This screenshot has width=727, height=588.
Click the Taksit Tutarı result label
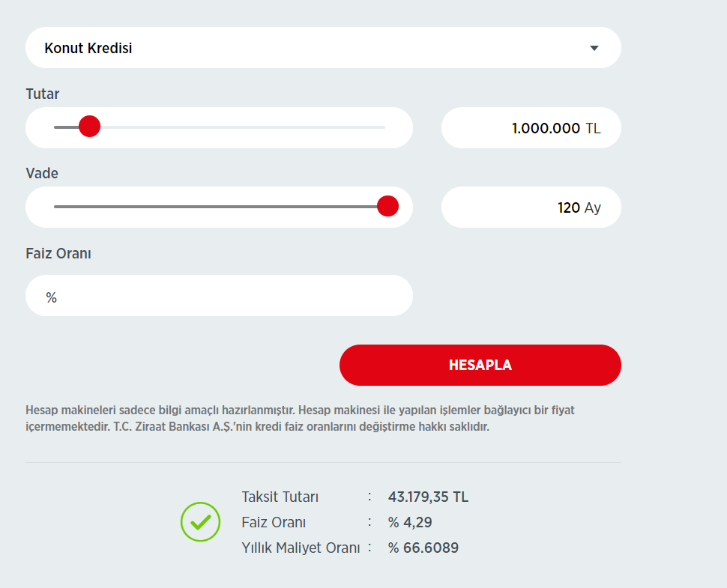280,497
